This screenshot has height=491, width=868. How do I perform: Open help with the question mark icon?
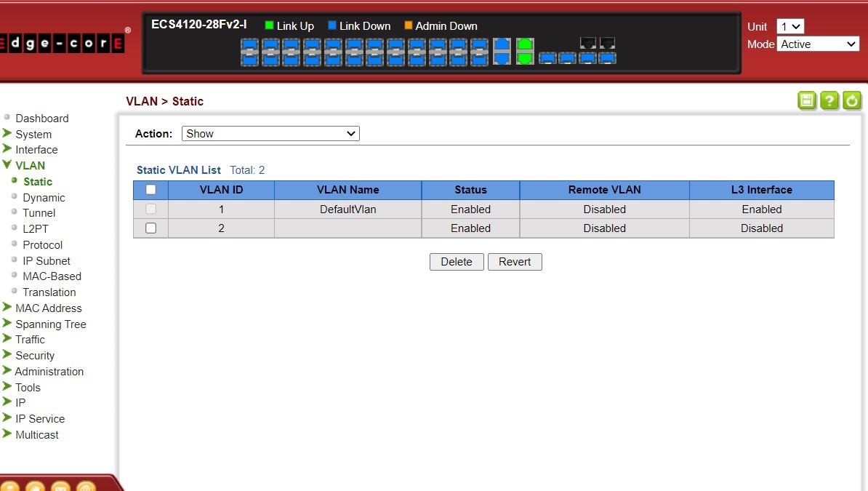(829, 100)
